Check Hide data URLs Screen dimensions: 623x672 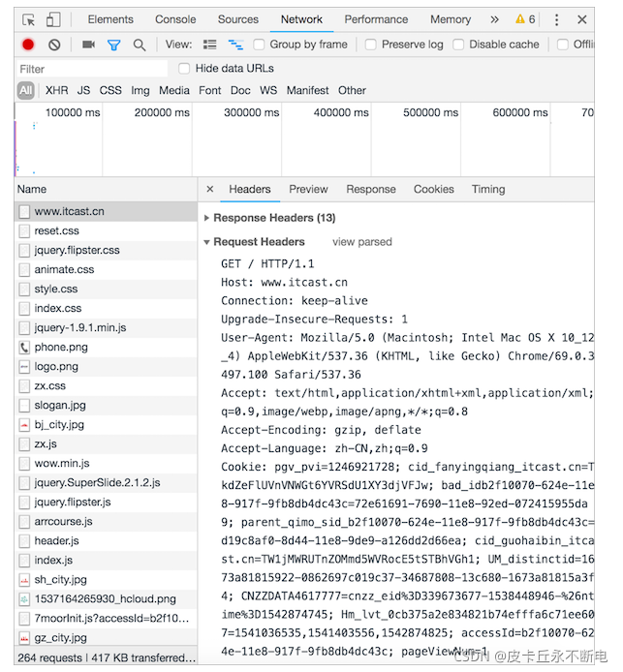point(184,69)
